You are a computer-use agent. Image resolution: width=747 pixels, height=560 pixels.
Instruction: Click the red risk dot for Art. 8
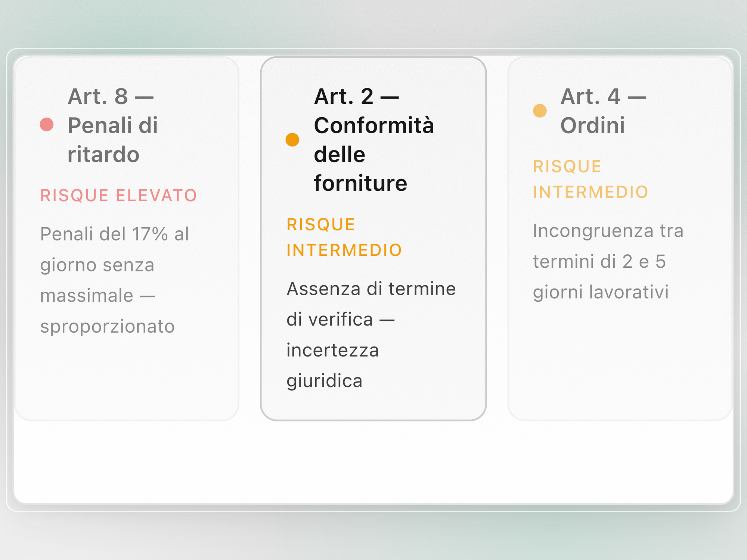pos(47,124)
